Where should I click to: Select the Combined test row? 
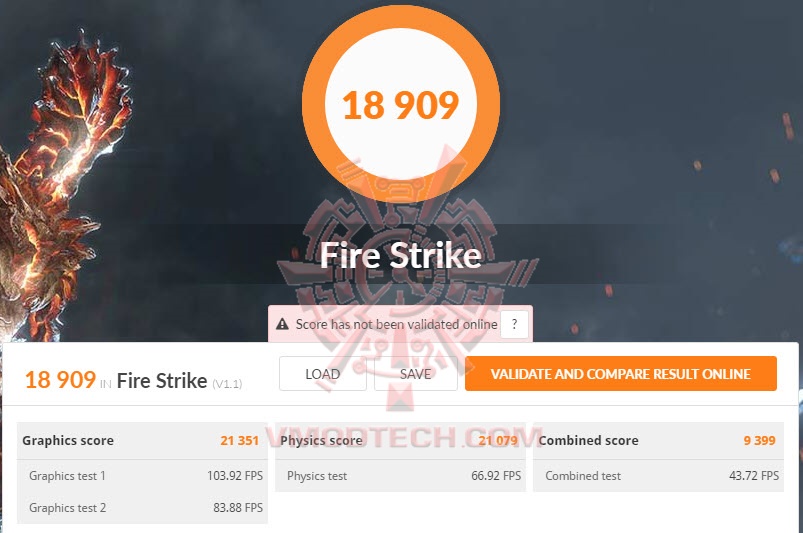(x=658, y=476)
